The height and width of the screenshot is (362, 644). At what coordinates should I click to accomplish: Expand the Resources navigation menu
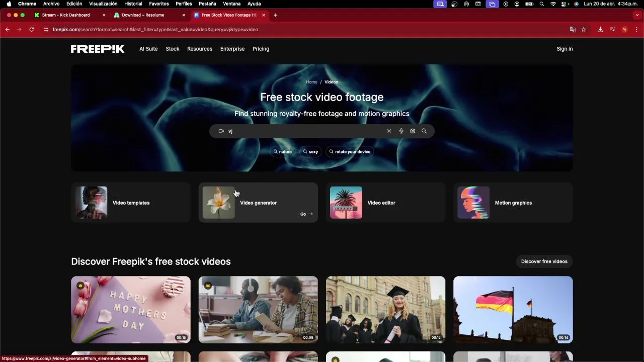tap(200, 49)
